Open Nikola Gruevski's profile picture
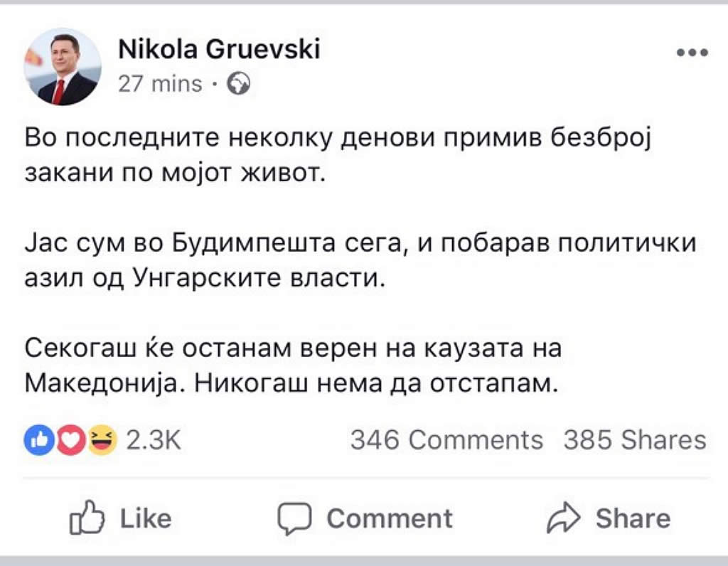The image size is (728, 566). pos(63,67)
